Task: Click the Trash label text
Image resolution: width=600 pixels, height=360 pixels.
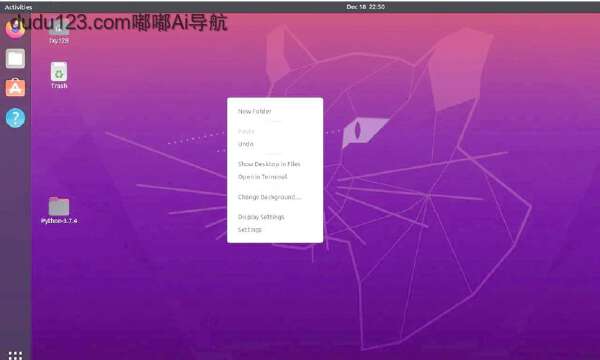Action: click(59, 86)
